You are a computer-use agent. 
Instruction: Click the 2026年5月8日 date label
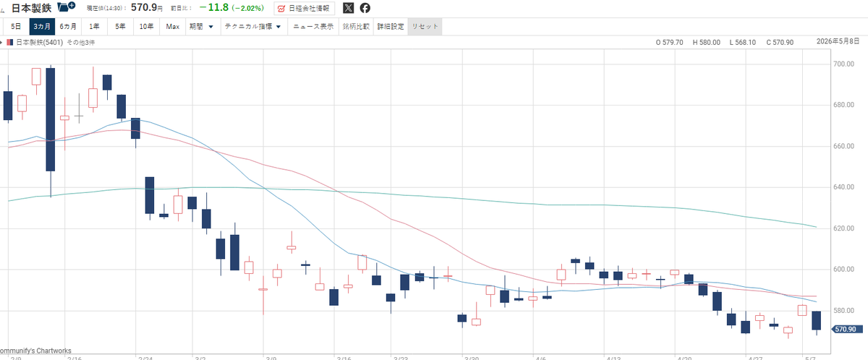point(836,43)
